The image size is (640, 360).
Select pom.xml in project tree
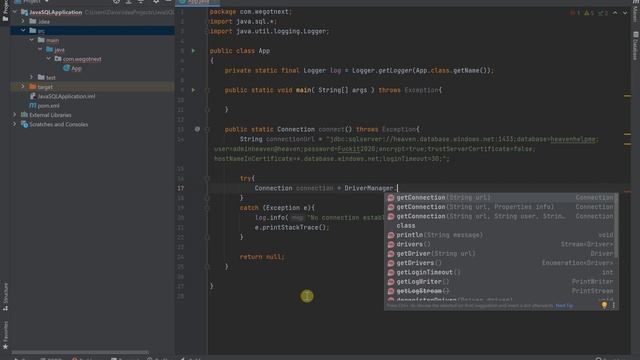44,105
